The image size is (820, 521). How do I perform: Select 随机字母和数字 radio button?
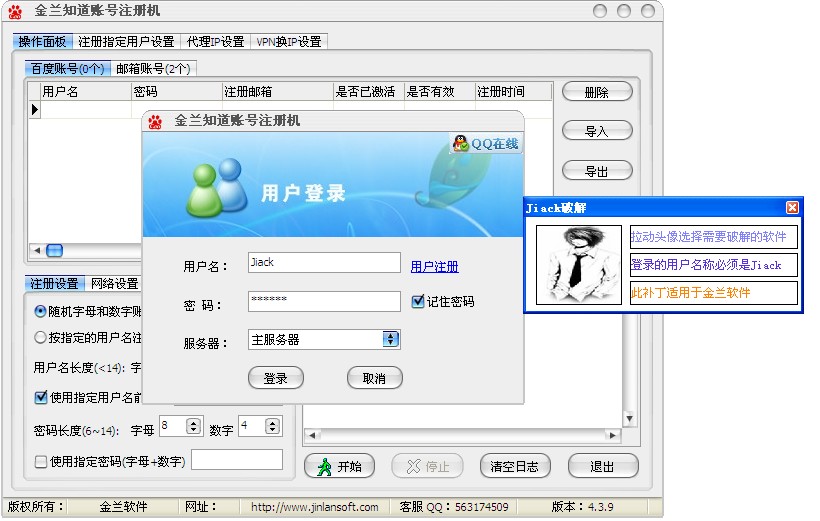point(40,311)
